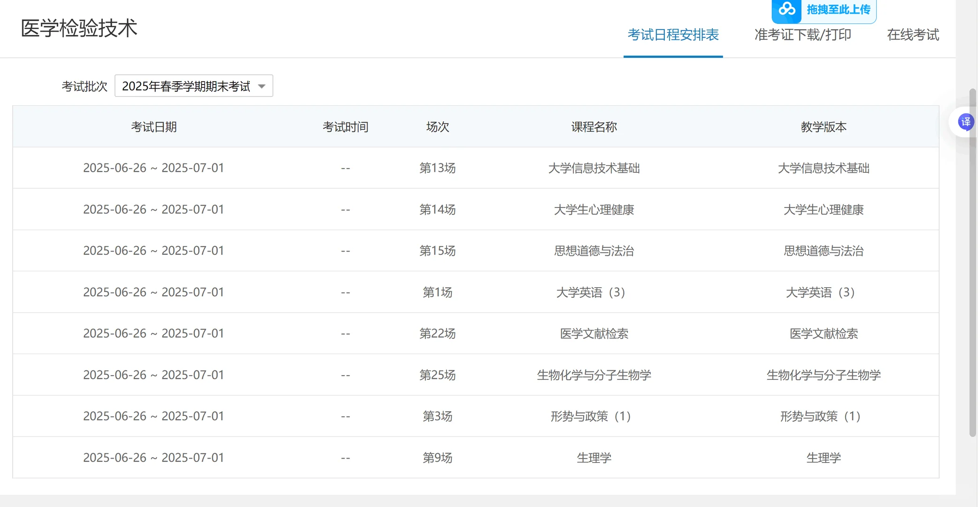Select the 第14场 cell
This screenshot has width=980, height=507.
coord(437,209)
